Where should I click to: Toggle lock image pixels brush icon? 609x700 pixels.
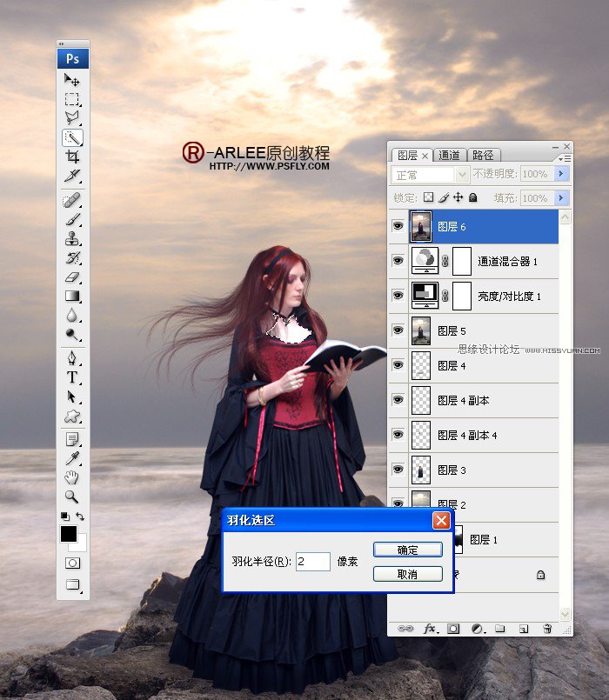(x=443, y=197)
